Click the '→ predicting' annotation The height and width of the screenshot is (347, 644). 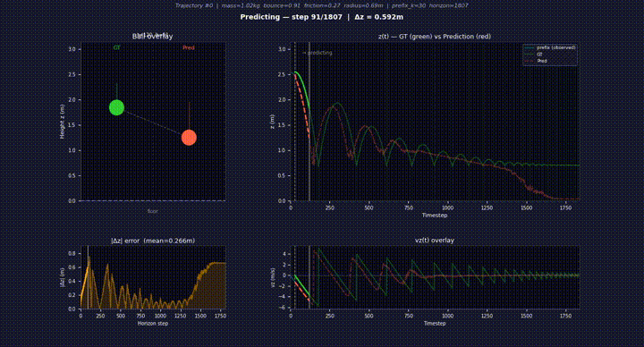click(x=317, y=53)
